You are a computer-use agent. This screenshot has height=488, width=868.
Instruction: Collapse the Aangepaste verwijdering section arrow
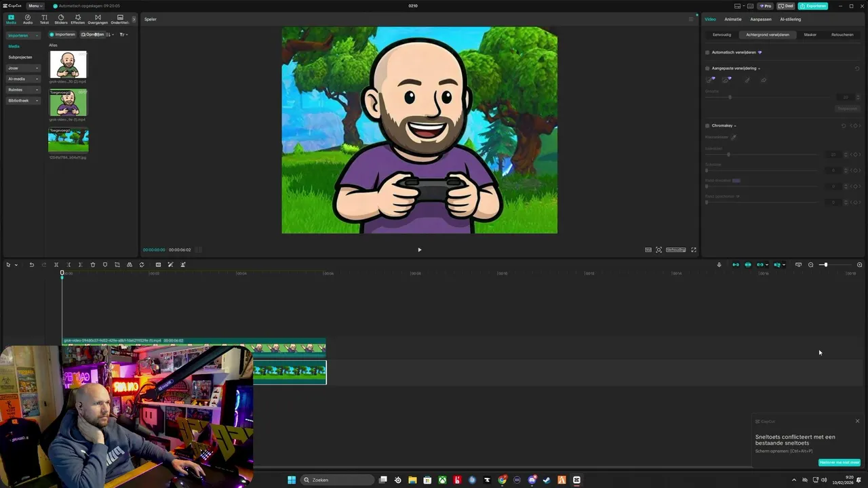pos(759,68)
